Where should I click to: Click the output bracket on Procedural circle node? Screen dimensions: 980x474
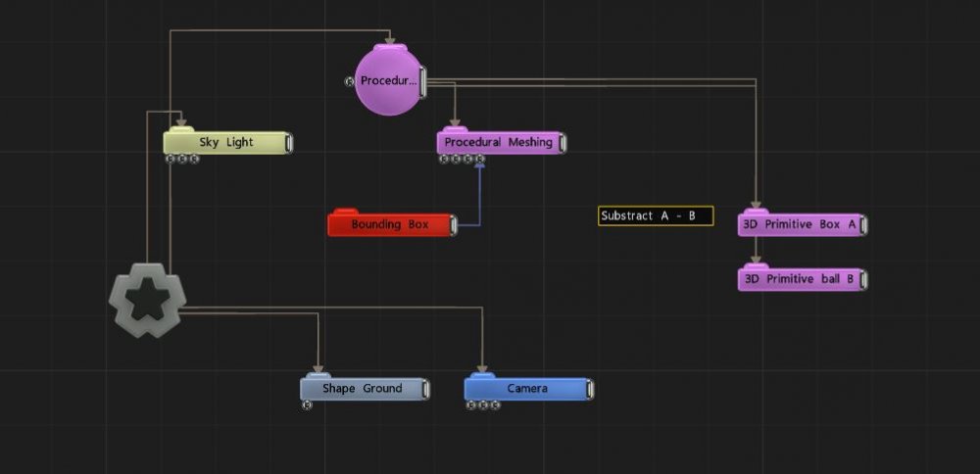(x=422, y=80)
